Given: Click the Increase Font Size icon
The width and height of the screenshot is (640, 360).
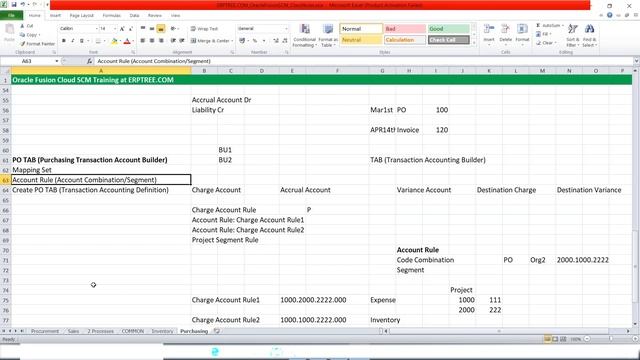Looking at the screenshot, I should [122, 29].
